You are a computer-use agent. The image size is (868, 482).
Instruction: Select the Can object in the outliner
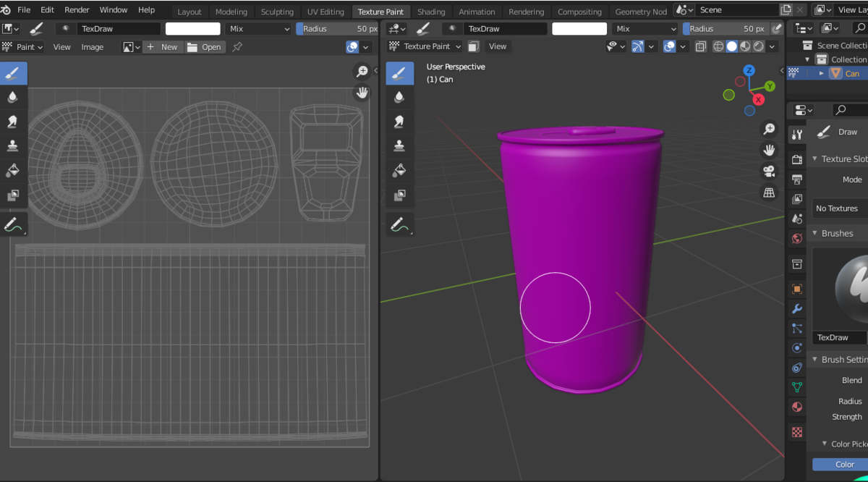852,73
